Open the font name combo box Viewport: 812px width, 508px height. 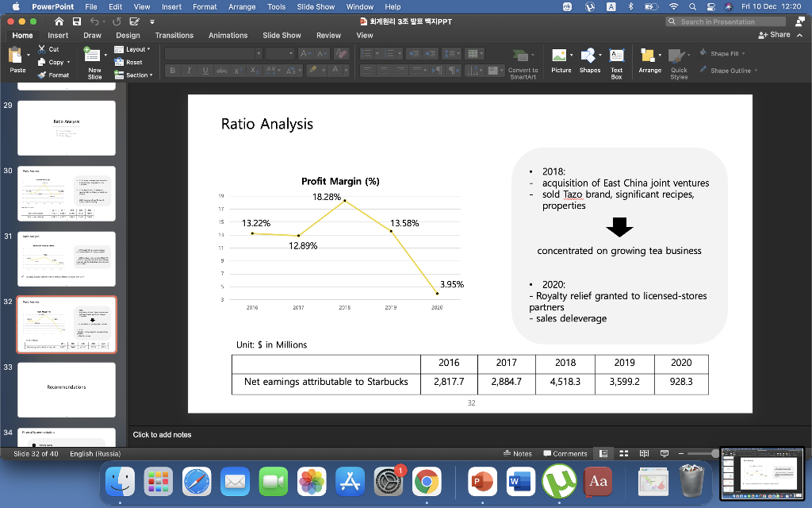(213, 53)
